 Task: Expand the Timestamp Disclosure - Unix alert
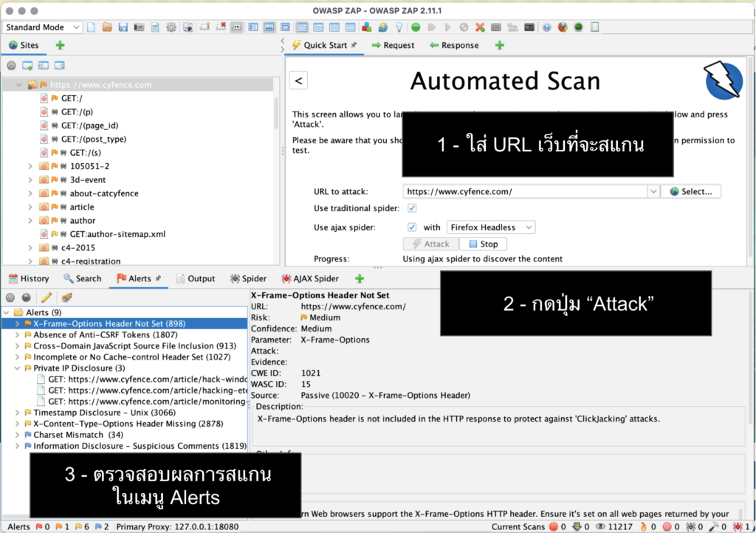point(18,413)
